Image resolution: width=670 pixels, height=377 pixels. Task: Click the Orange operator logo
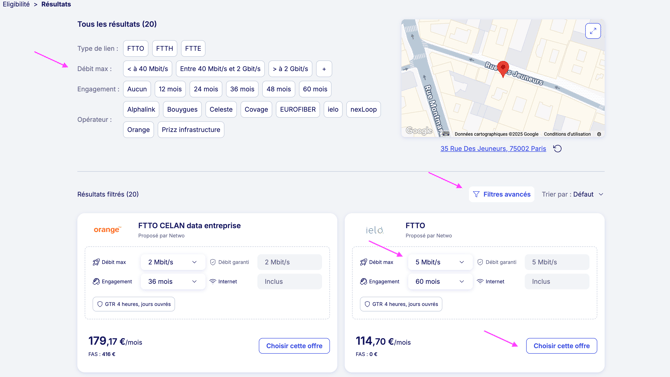pyautogui.click(x=107, y=230)
